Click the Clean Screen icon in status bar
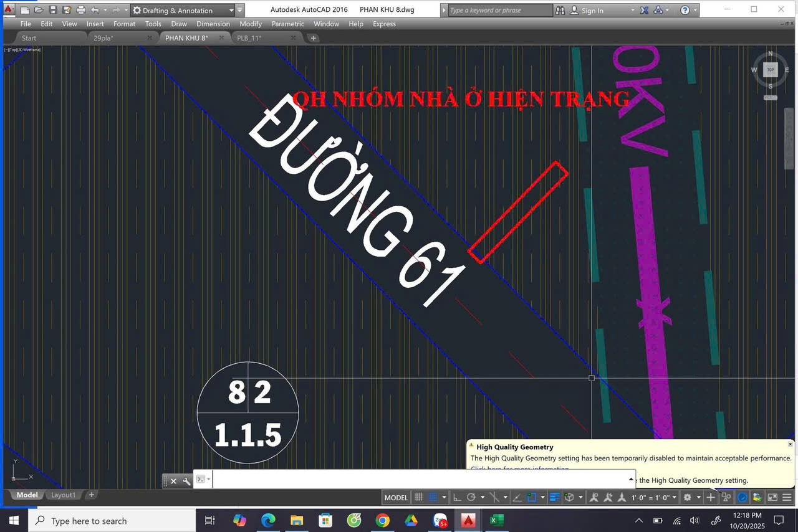Image resolution: width=798 pixels, height=532 pixels. (x=772, y=497)
